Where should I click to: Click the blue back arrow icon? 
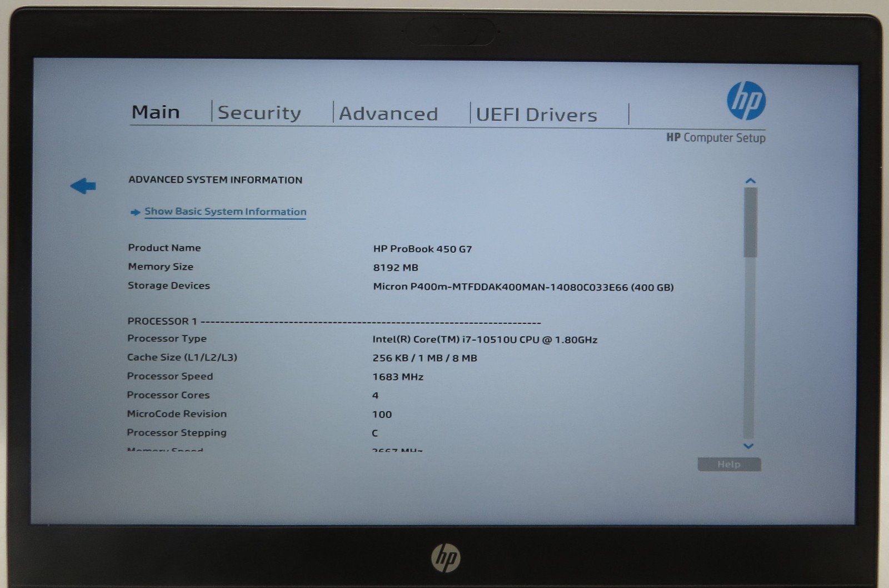click(83, 186)
